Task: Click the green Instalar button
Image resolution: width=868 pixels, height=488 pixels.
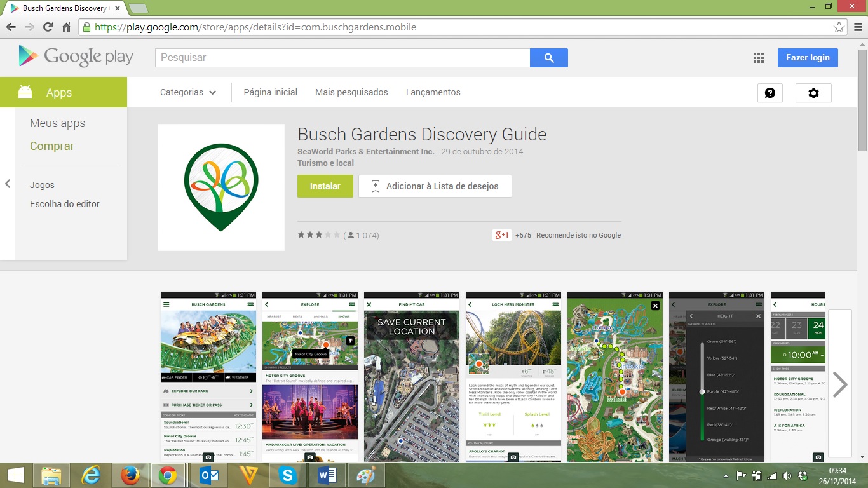Action: click(x=325, y=186)
